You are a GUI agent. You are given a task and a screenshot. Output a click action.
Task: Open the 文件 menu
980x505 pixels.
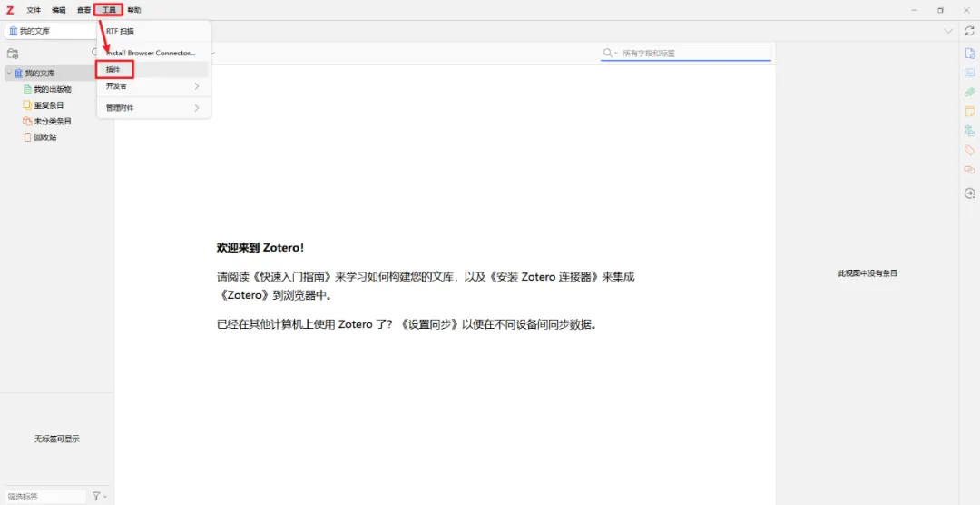[x=34, y=10]
